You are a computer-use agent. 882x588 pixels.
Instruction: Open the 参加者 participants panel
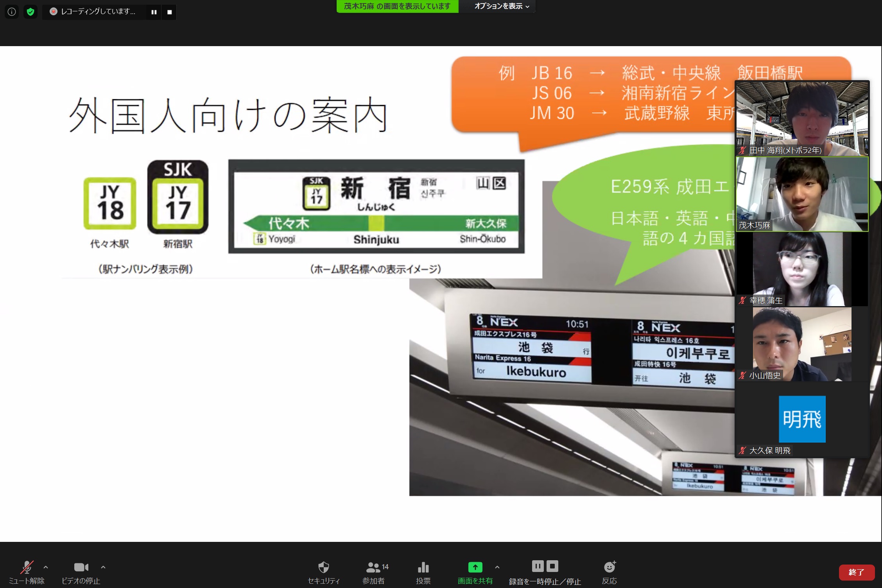(374, 572)
